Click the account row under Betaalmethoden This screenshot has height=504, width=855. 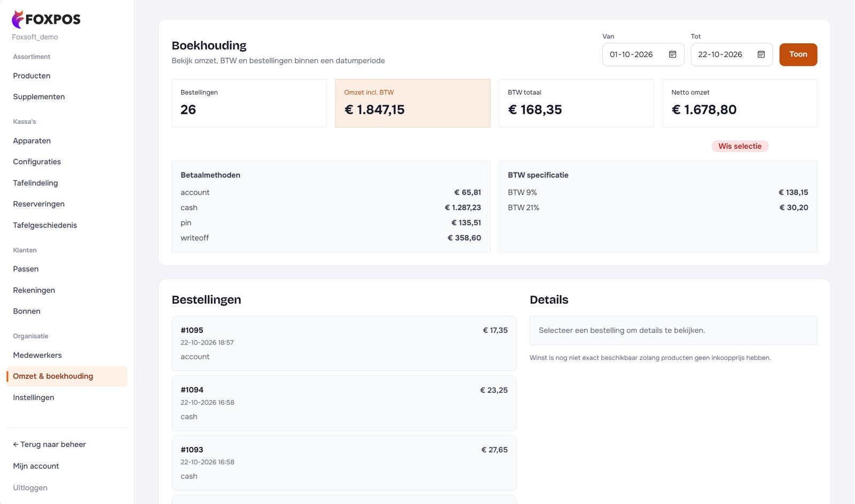[x=331, y=192]
